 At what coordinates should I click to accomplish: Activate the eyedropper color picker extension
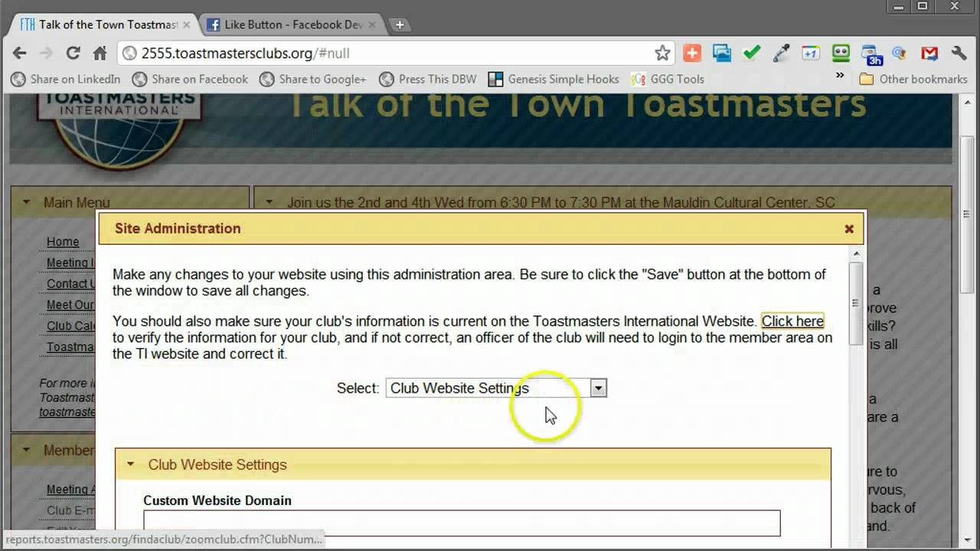(x=781, y=53)
